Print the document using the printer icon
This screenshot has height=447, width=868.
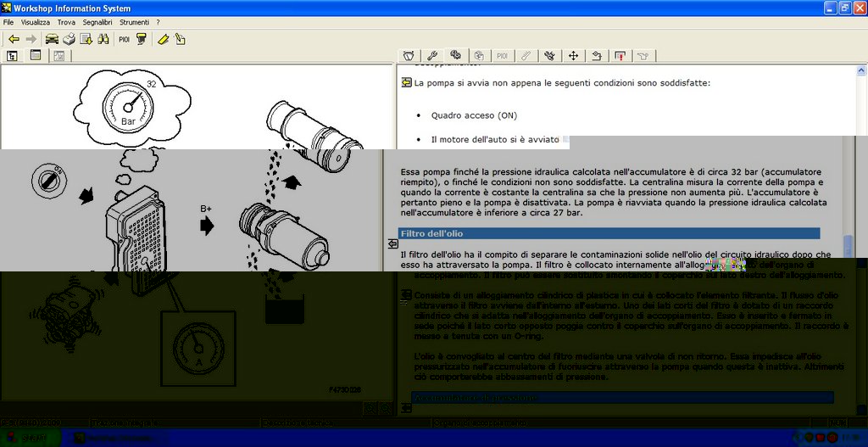point(69,39)
